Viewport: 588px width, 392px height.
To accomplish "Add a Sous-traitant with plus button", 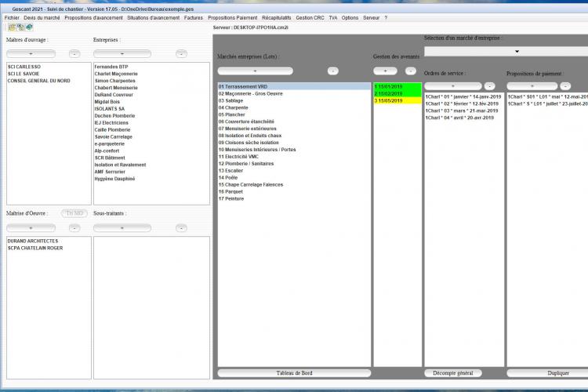I will click(x=122, y=228).
